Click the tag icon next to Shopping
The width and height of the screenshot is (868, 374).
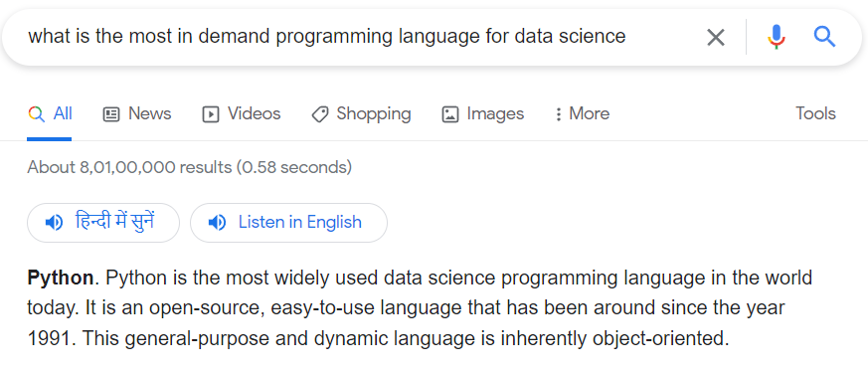[x=319, y=114]
